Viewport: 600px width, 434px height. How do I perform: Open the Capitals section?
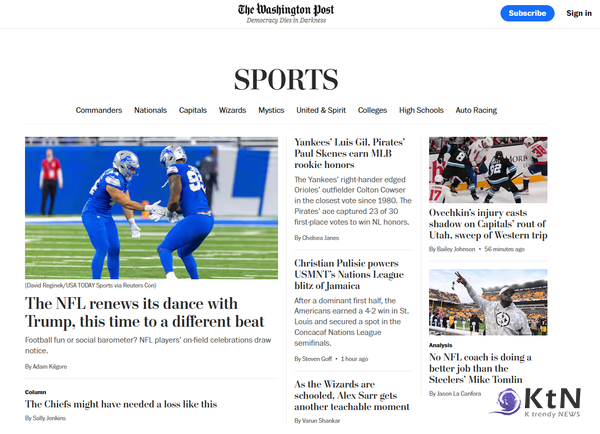pyautogui.click(x=193, y=110)
